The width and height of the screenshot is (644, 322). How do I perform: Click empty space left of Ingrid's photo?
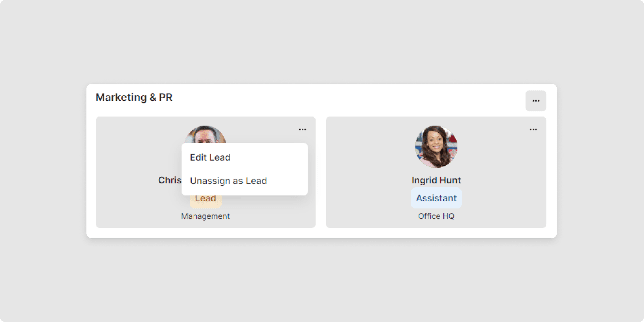pyautogui.click(x=369, y=148)
